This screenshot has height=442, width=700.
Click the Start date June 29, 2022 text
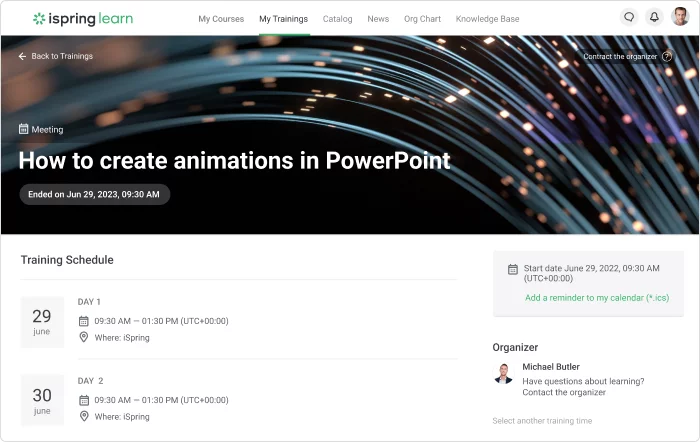pos(592,273)
